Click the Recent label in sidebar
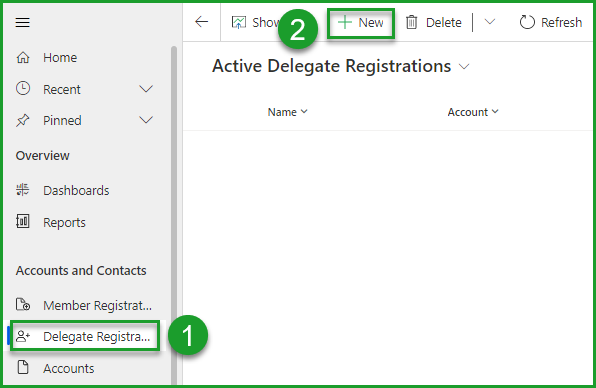The width and height of the screenshot is (596, 388). [x=62, y=90]
